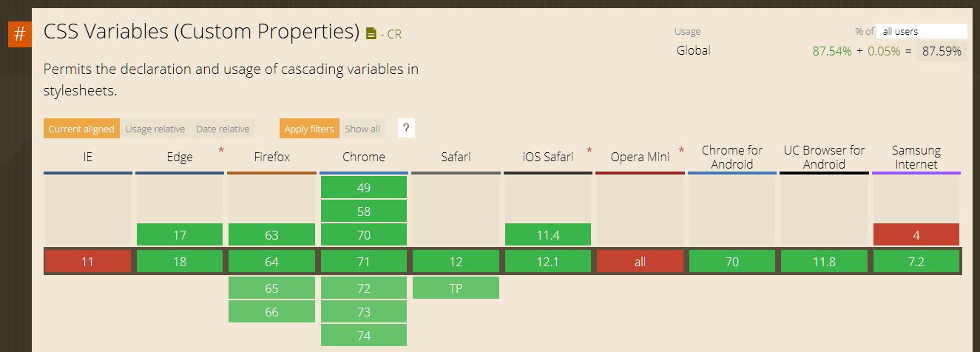Viewport: 980px width, 352px height.
Task: Click the Edge 17 support cell
Action: coord(180,234)
